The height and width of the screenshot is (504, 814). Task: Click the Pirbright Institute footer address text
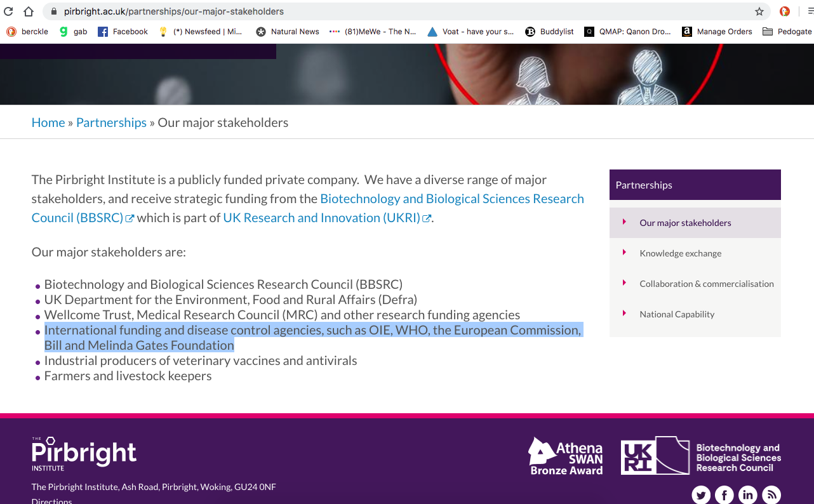(x=154, y=487)
